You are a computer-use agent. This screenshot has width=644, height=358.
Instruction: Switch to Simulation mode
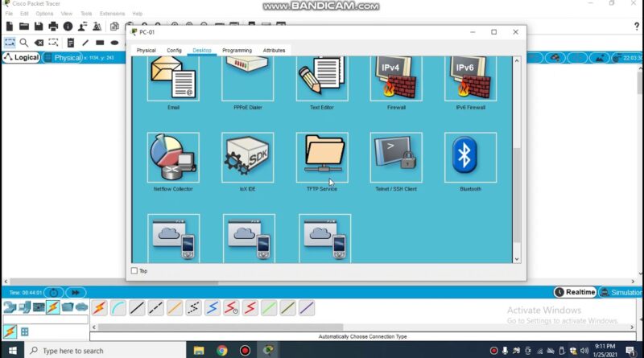click(x=621, y=292)
